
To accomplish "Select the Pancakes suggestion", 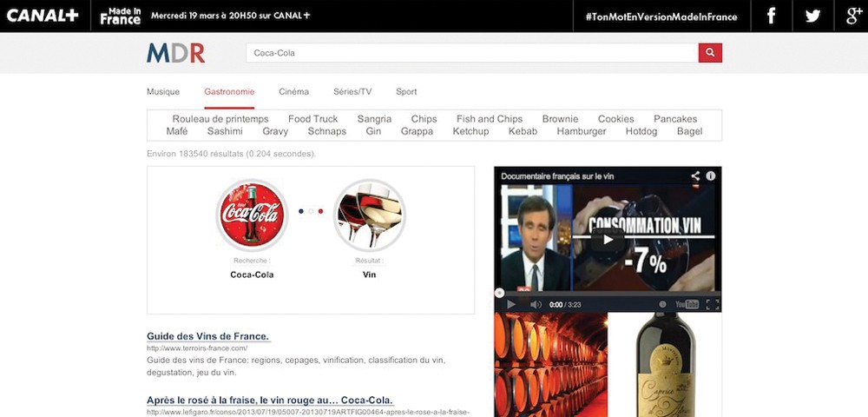I will point(675,119).
